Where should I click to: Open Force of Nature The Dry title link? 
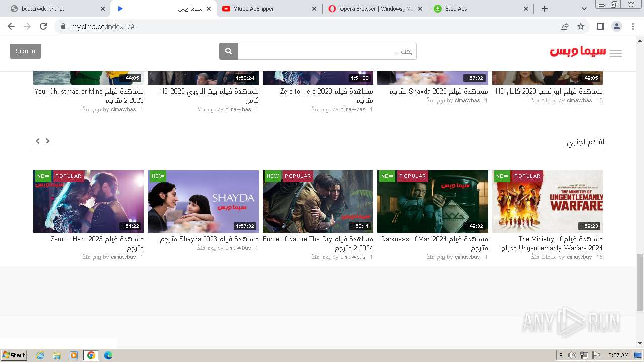(318, 244)
